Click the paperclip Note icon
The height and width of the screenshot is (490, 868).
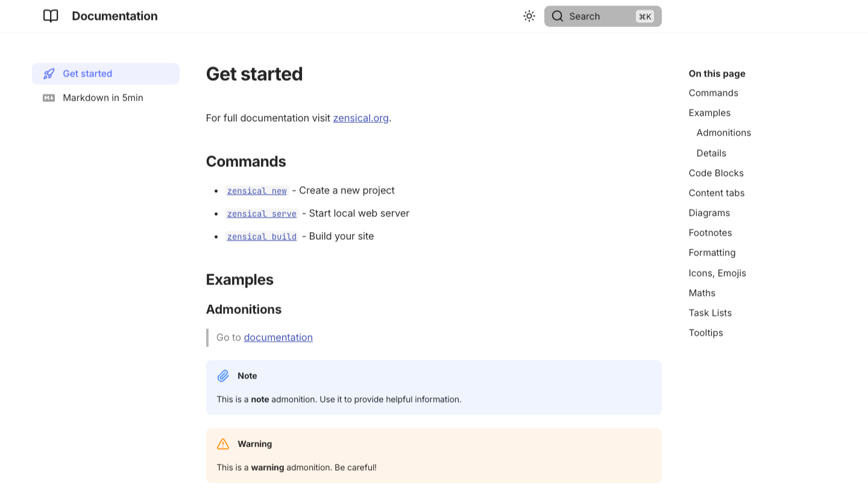[x=223, y=376]
